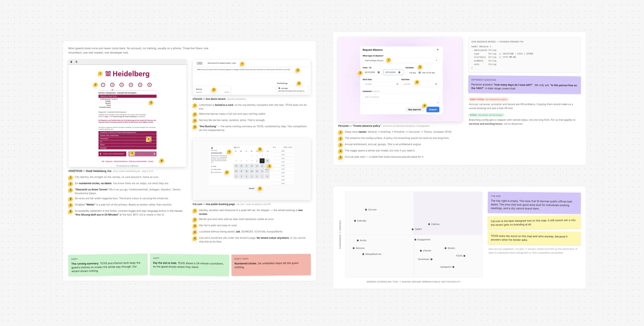
Task: Collapse the Übersicht zu Ihrem Termin bar
Action: pyautogui.click(x=128, y=96)
